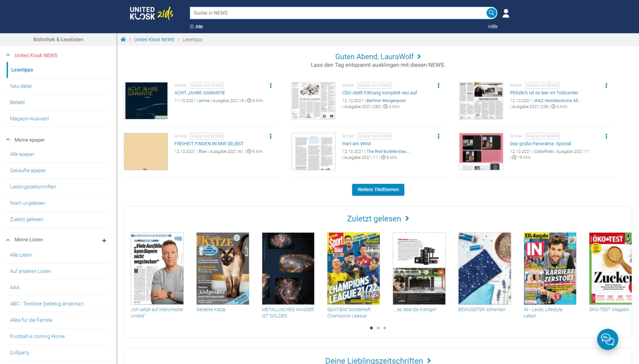Select second carousel page dot

(378, 328)
